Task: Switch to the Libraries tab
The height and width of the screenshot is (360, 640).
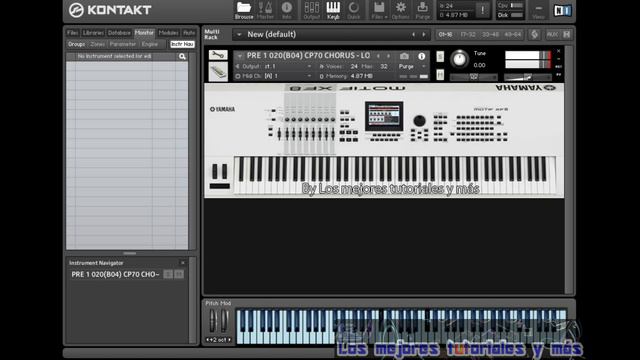Action: click(x=93, y=33)
